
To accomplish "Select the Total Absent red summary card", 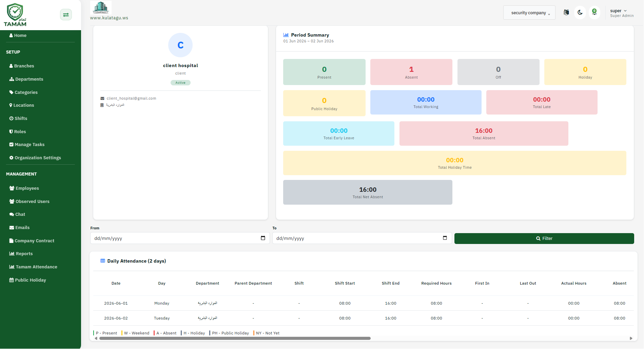I will 484,134.
